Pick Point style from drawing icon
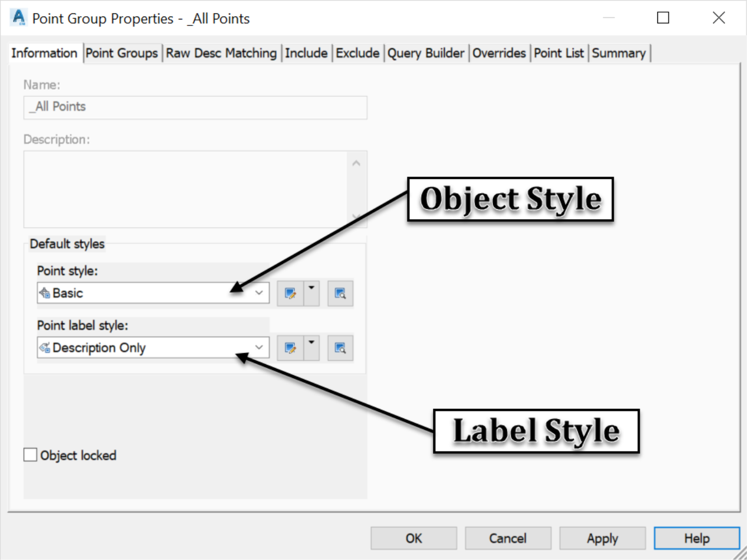 [340, 293]
